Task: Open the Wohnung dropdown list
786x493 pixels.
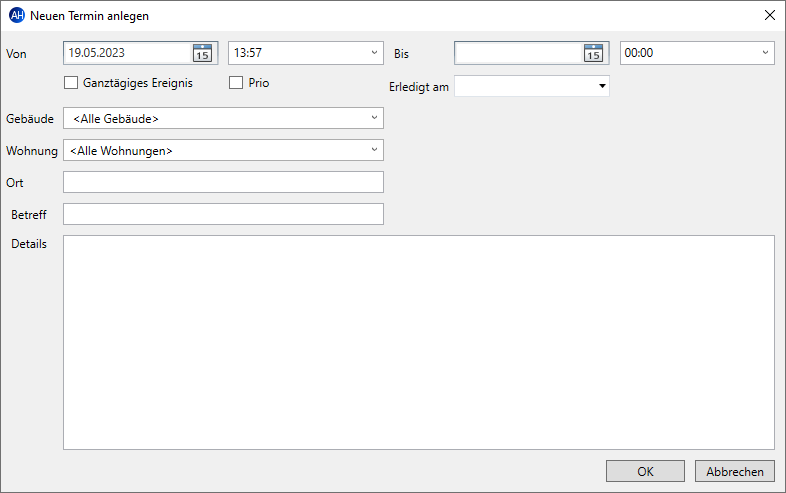Action: point(374,150)
